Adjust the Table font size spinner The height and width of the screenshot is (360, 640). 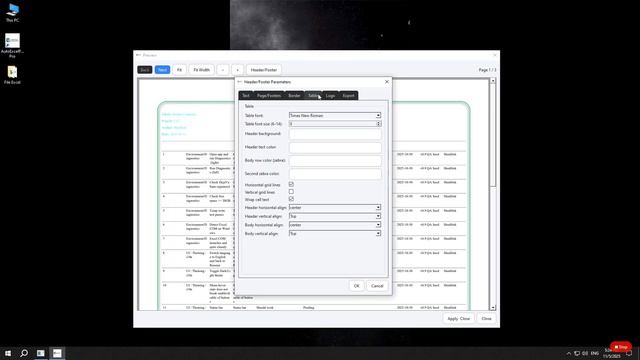(x=378, y=124)
